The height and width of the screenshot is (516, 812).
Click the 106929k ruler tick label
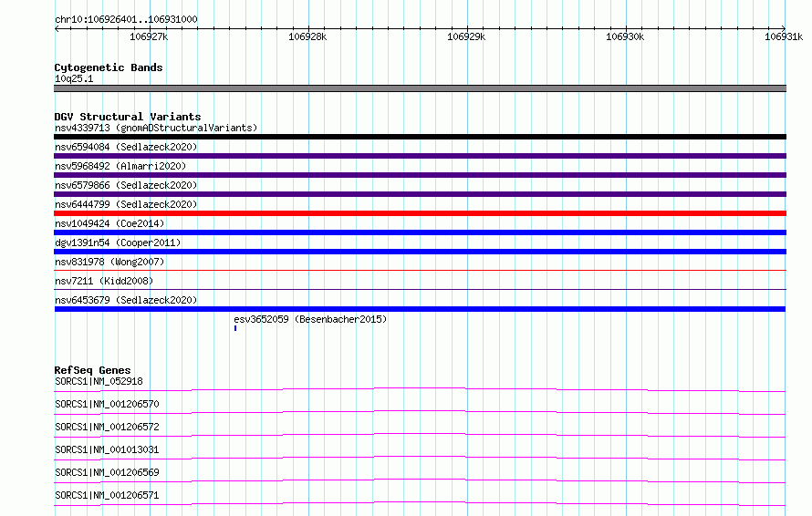coord(466,36)
